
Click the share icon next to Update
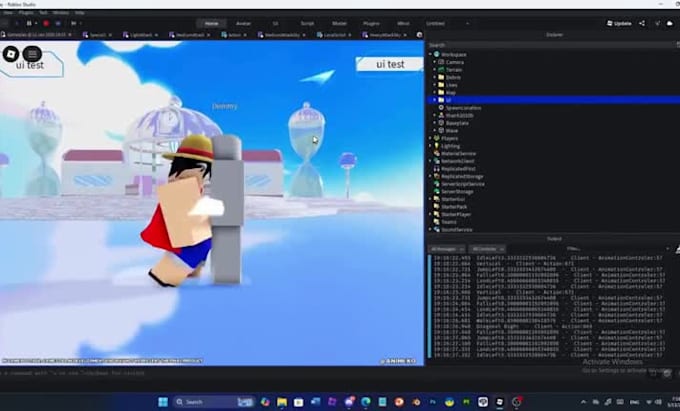coord(642,23)
